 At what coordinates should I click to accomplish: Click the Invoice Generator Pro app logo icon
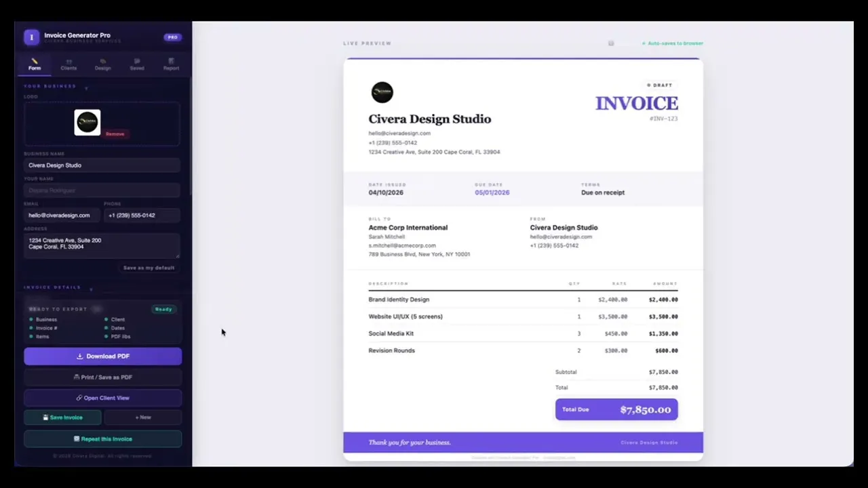[31, 37]
